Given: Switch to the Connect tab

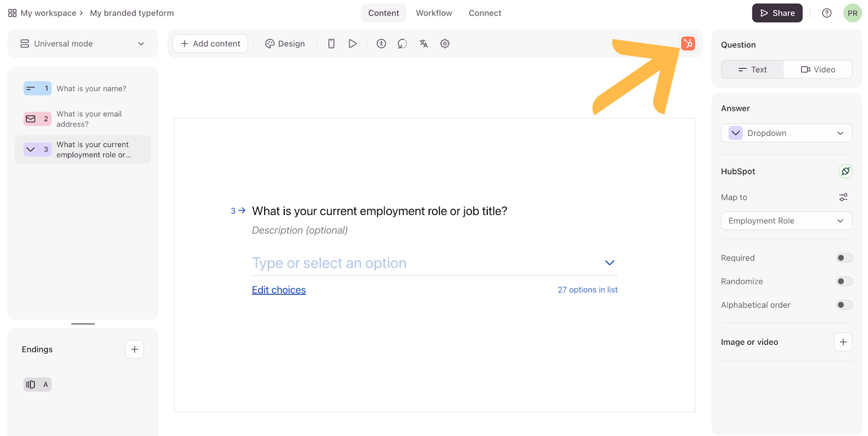Looking at the screenshot, I should tap(485, 13).
